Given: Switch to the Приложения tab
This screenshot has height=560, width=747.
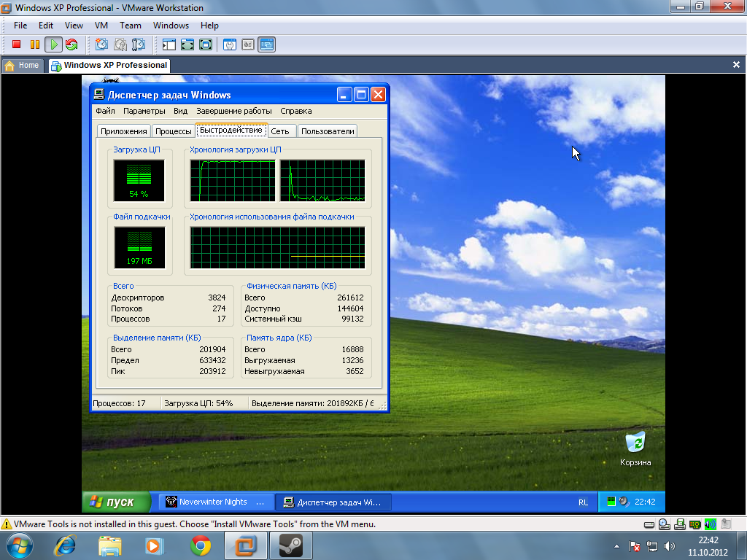Looking at the screenshot, I should pyautogui.click(x=124, y=131).
